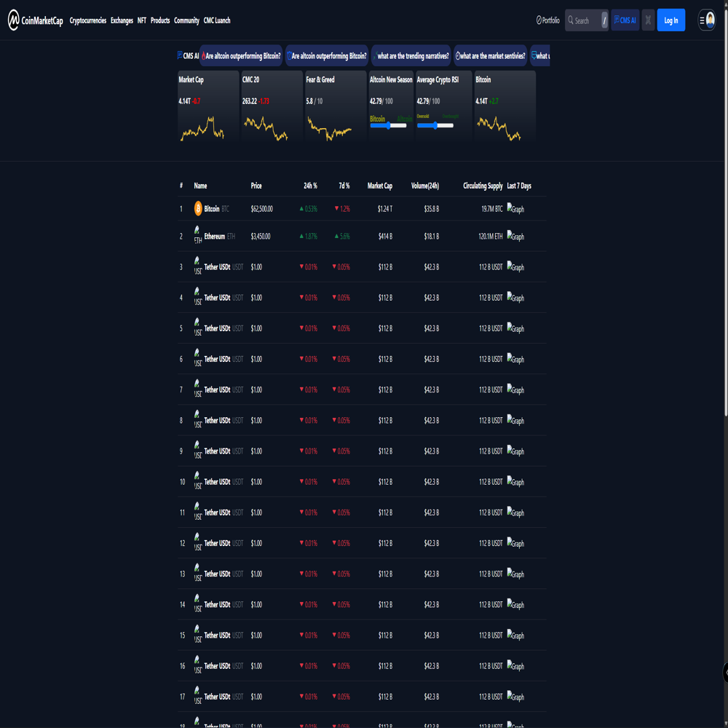Click the icon button left of Log In
Screen dimensions: 728x728
click(648, 20)
